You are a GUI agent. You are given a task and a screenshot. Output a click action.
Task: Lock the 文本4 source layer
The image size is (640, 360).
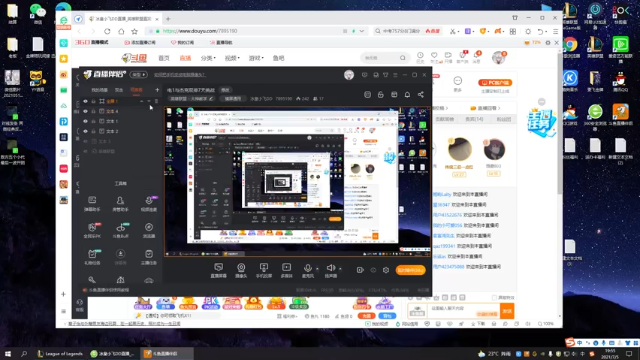tap(93, 111)
